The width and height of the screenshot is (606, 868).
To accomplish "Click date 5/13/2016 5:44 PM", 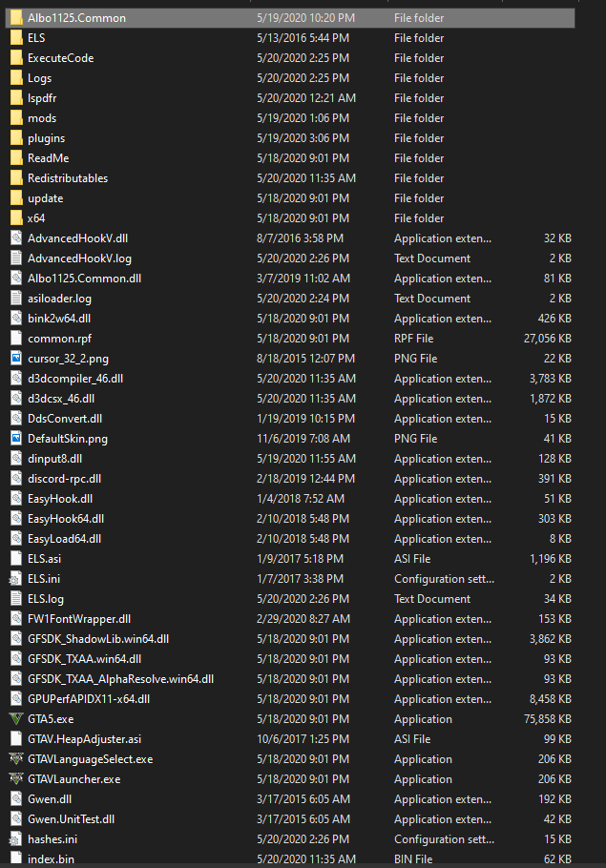I will coord(303,38).
